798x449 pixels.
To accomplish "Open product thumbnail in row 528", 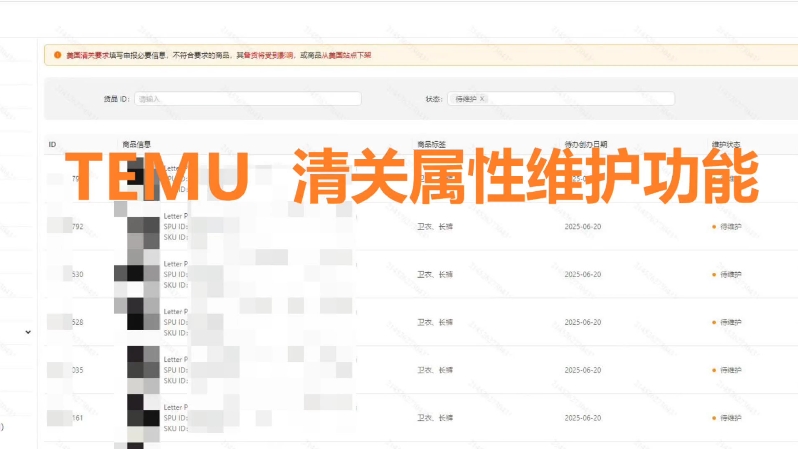I will click(143, 322).
